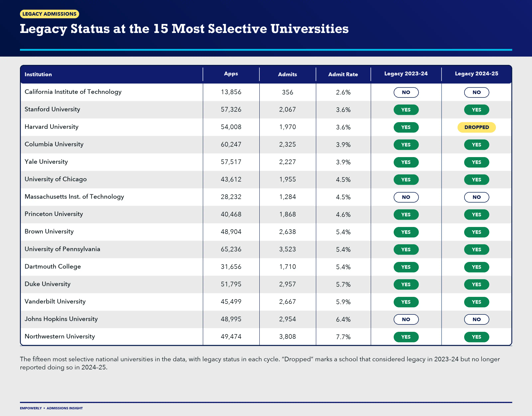Click Johns Hopkins' 6.4% admit rate

coord(343,319)
